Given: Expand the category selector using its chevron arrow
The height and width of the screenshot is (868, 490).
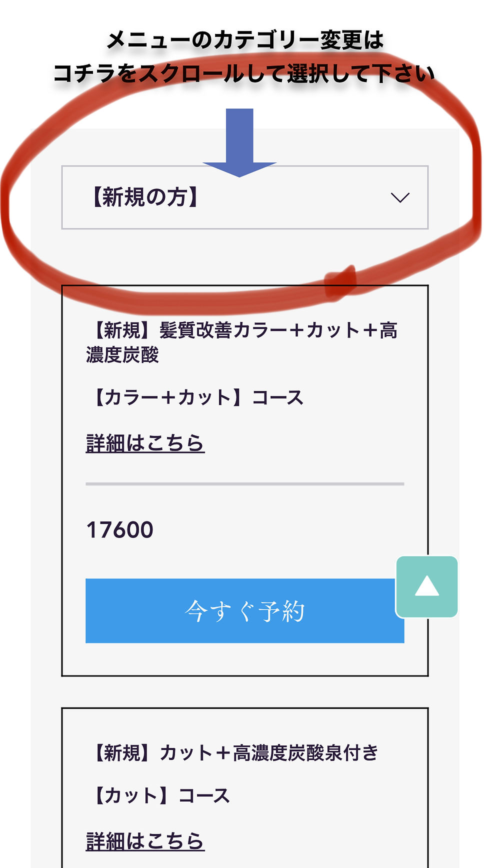Looking at the screenshot, I should tap(400, 198).
